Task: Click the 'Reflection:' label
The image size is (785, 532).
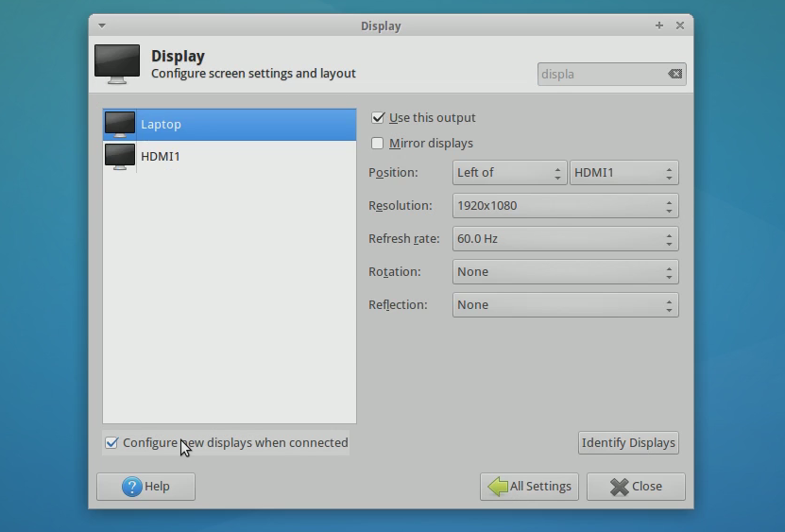Action: point(398,304)
